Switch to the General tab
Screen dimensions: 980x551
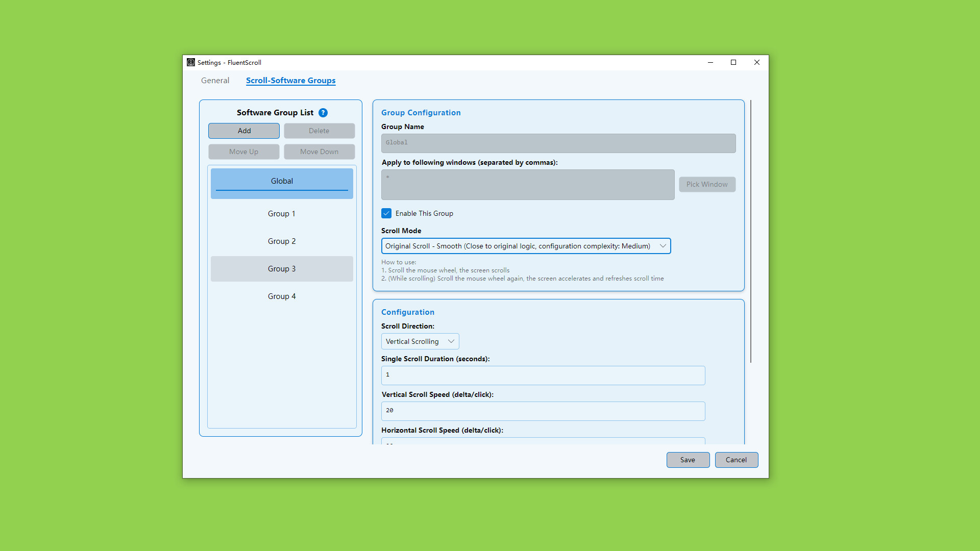point(215,81)
